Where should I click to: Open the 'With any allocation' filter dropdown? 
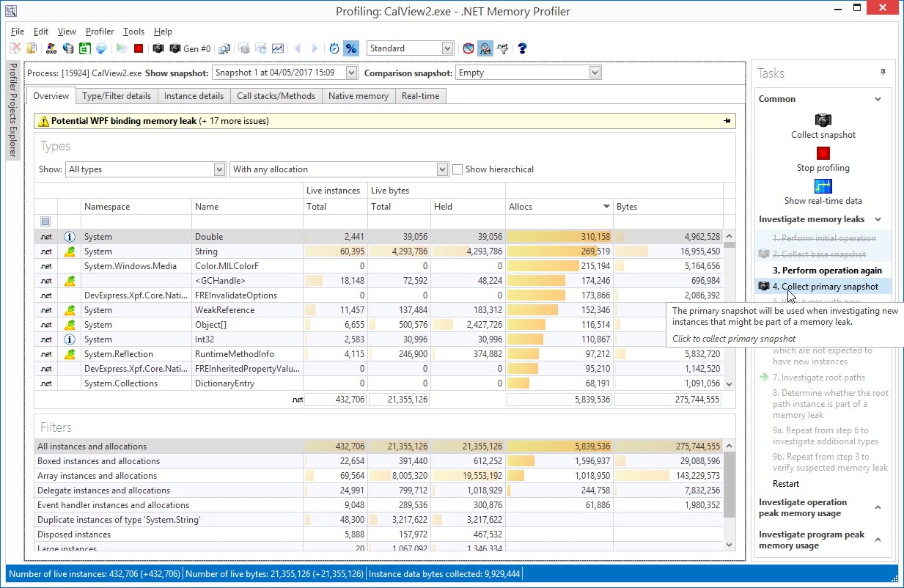pyautogui.click(x=442, y=169)
